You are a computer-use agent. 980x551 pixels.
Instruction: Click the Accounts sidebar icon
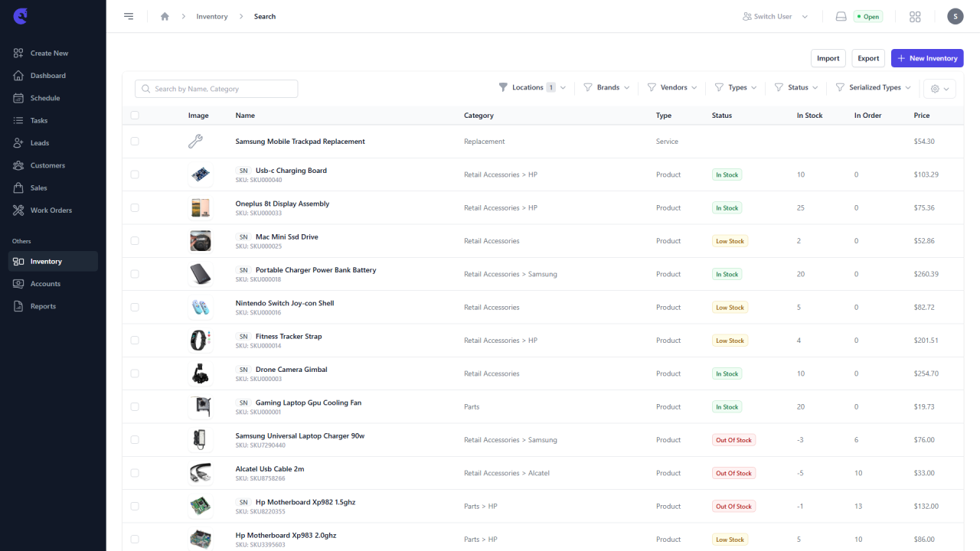pyautogui.click(x=18, y=284)
